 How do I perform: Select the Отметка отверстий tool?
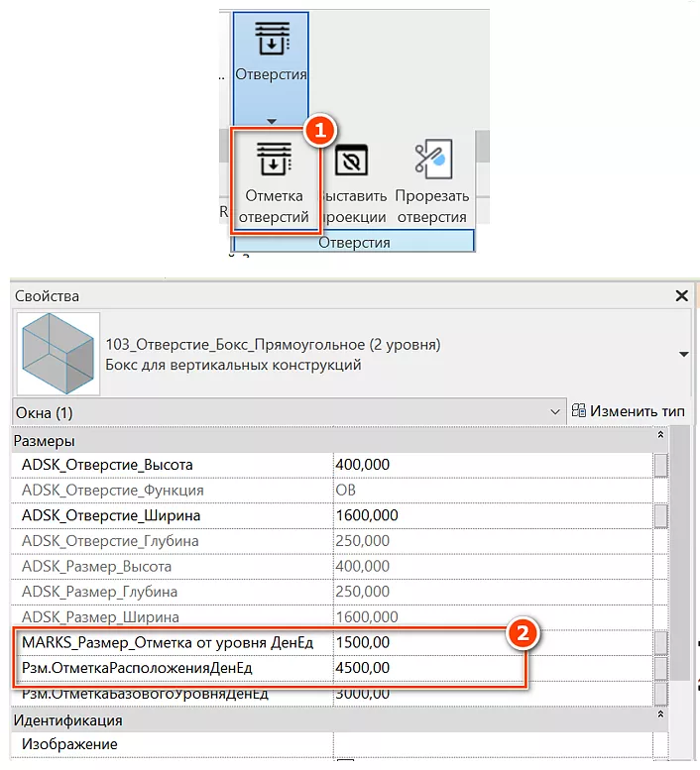coord(272,181)
